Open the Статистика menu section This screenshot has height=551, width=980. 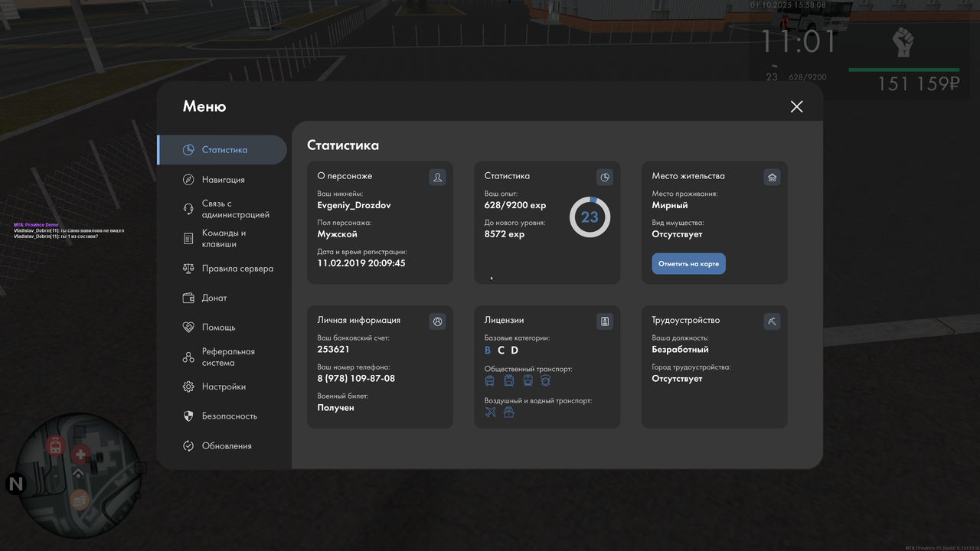pyautogui.click(x=222, y=150)
